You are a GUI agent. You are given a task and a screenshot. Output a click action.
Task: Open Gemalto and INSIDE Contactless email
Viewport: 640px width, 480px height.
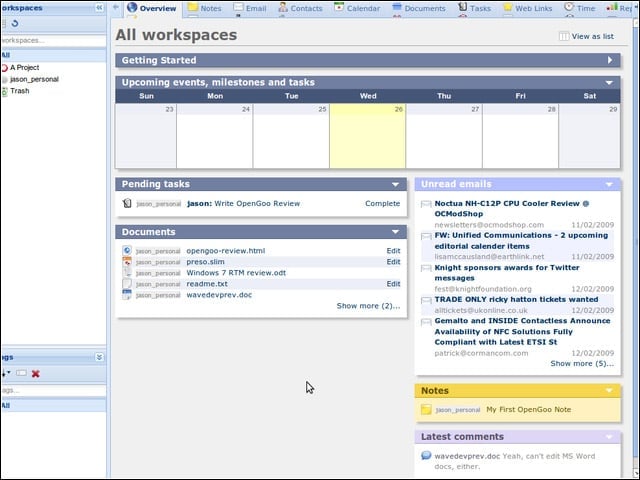[522, 331]
